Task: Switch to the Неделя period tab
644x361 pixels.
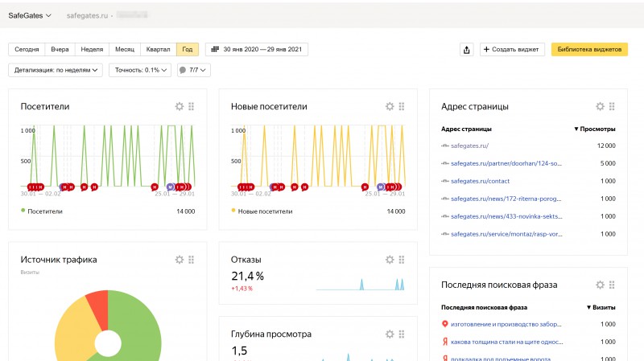Action: [x=91, y=50]
